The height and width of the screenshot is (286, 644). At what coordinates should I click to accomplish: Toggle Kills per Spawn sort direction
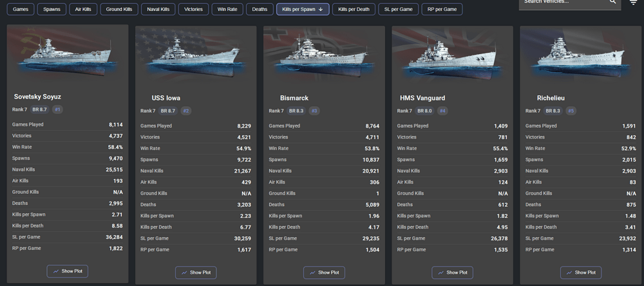point(303,9)
